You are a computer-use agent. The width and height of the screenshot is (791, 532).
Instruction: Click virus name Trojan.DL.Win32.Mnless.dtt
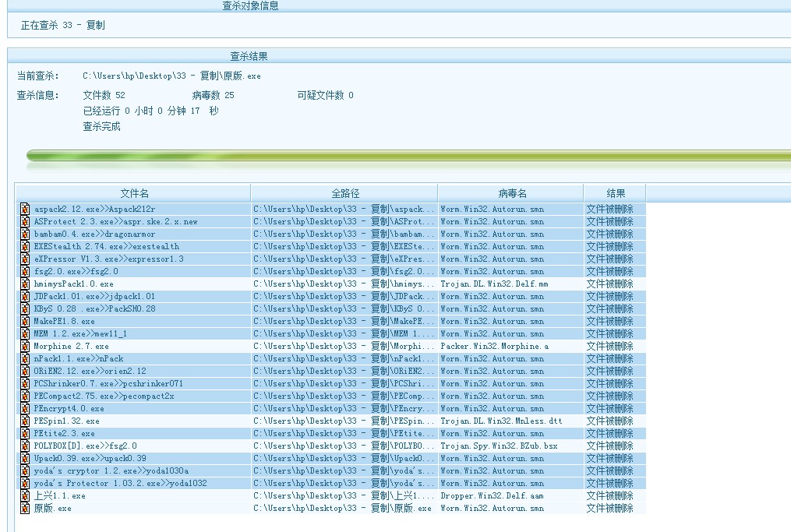pyautogui.click(x=501, y=421)
